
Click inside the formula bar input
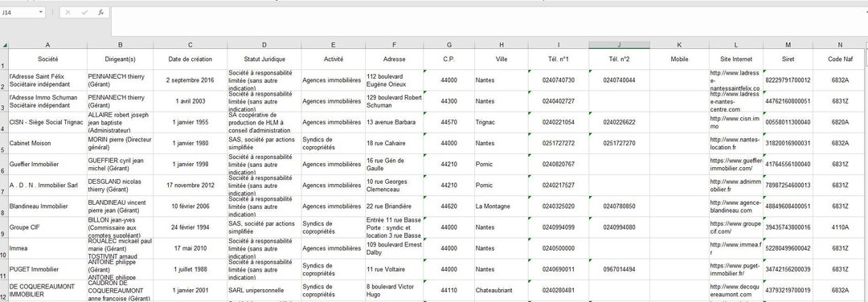(489, 22)
